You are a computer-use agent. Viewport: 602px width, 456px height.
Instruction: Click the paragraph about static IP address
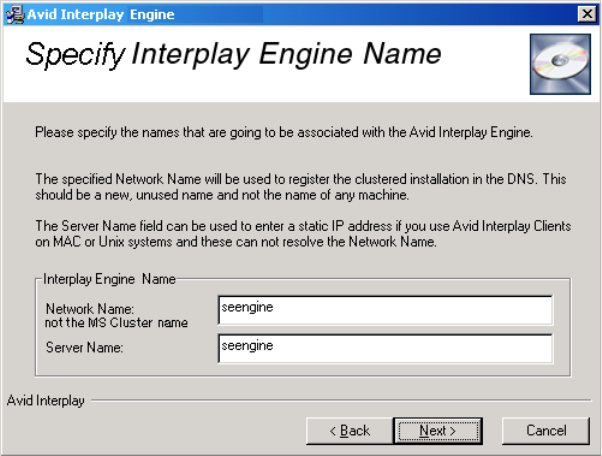tap(303, 234)
